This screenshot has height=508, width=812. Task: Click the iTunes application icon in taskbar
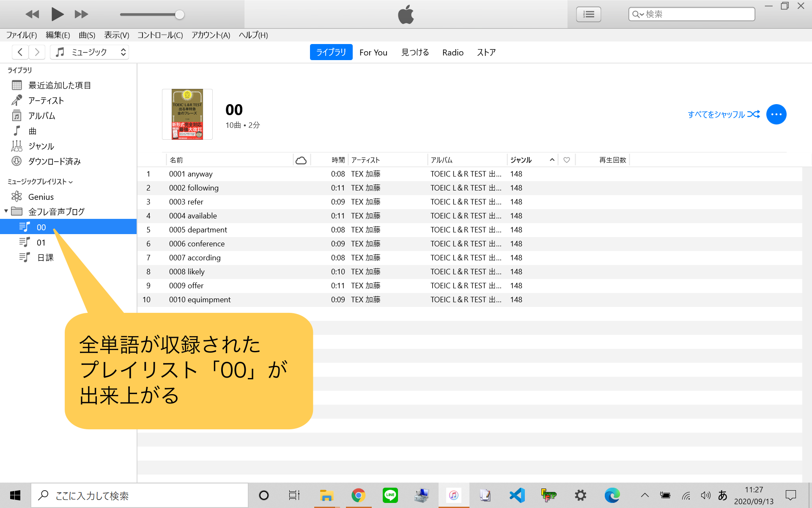(454, 495)
